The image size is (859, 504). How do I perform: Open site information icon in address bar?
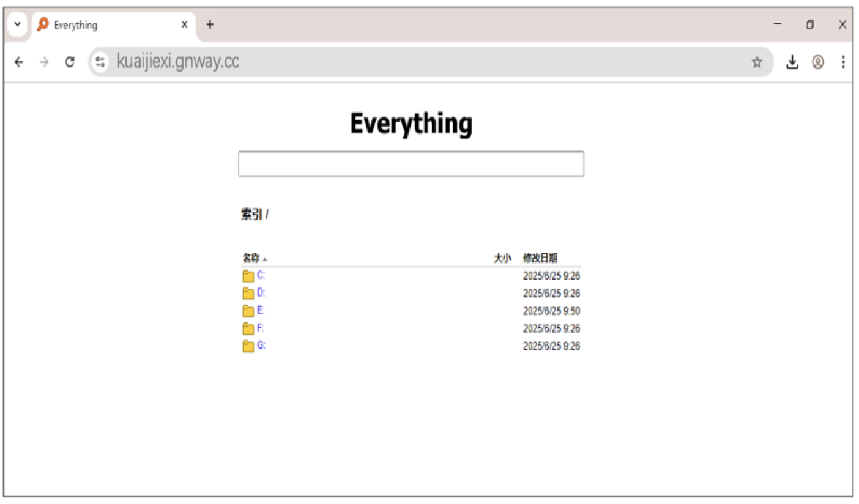[x=101, y=62]
